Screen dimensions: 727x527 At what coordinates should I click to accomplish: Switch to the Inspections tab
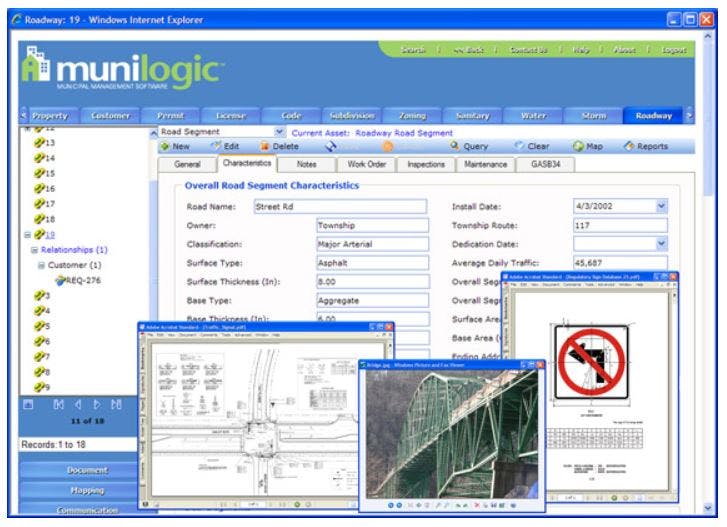click(426, 165)
